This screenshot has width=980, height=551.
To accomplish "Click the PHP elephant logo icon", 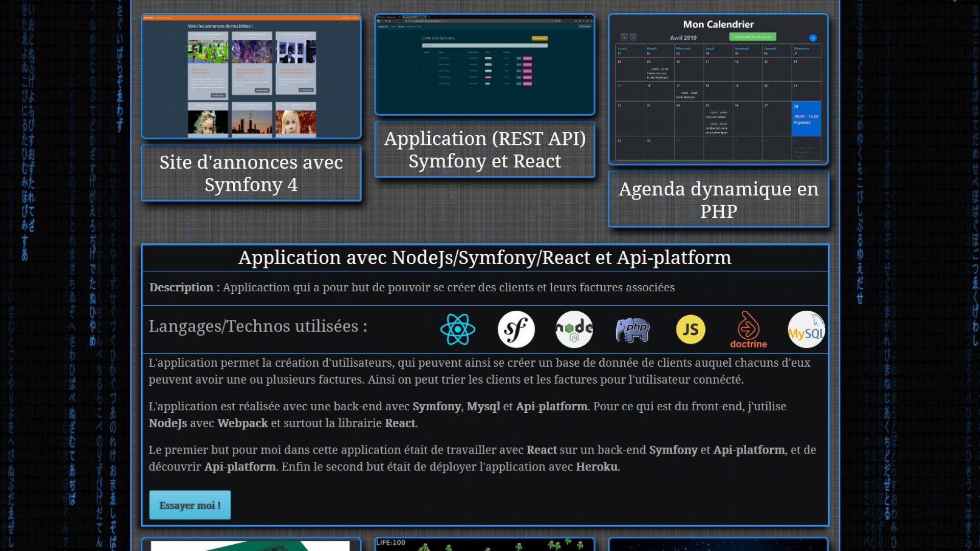I will (632, 330).
